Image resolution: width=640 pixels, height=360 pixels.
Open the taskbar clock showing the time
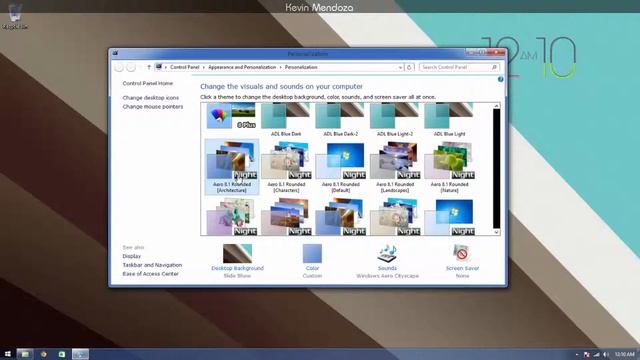(624, 354)
